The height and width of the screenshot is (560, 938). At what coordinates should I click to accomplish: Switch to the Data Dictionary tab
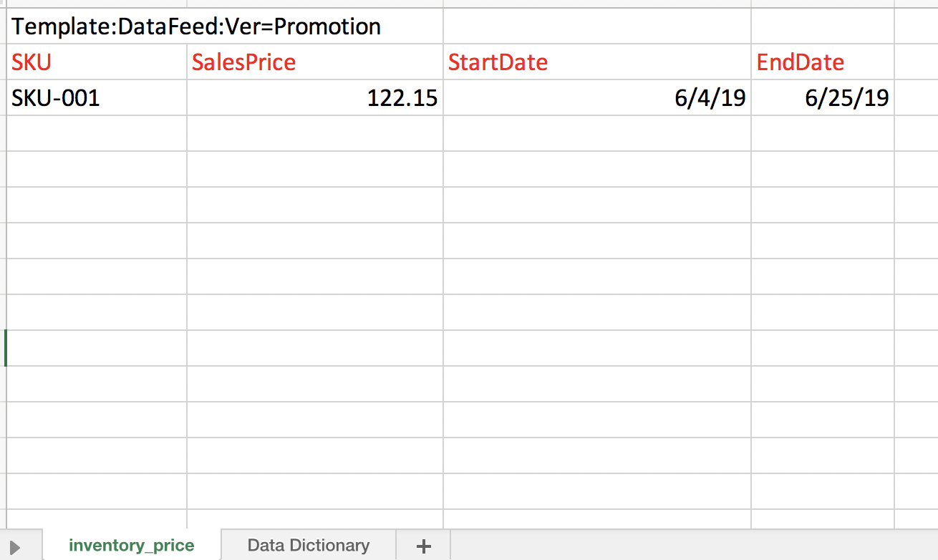coord(309,546)
